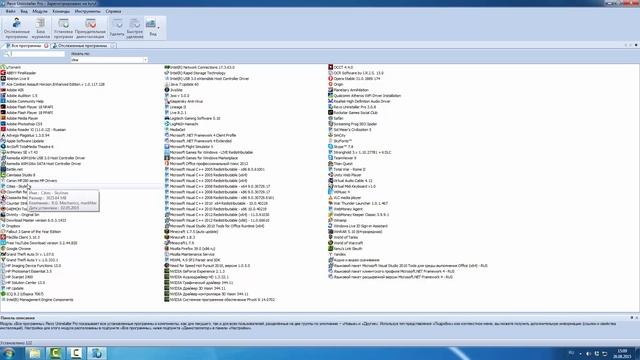Select Microsoft Office профессиональный плюс 2013
Screen dimensions: 640x360
206,164
